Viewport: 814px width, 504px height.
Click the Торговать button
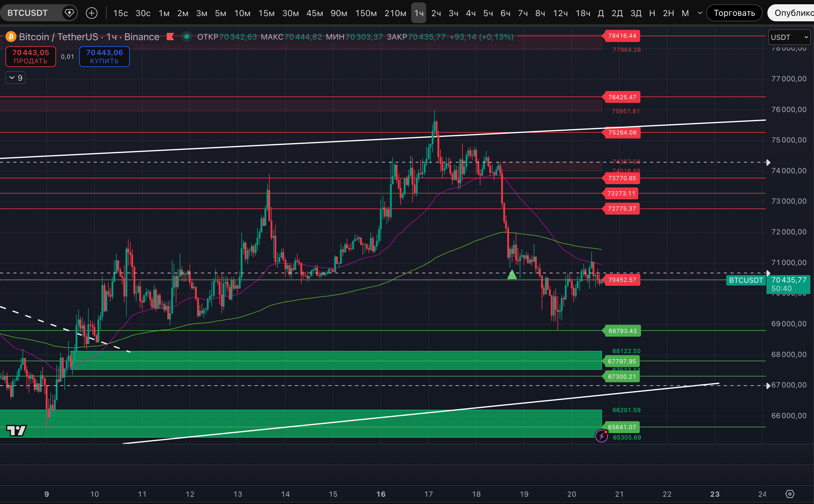coord(734,13)
